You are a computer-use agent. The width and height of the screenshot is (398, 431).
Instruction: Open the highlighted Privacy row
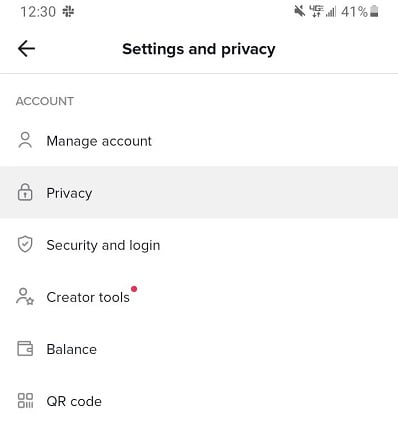(199, 192)
